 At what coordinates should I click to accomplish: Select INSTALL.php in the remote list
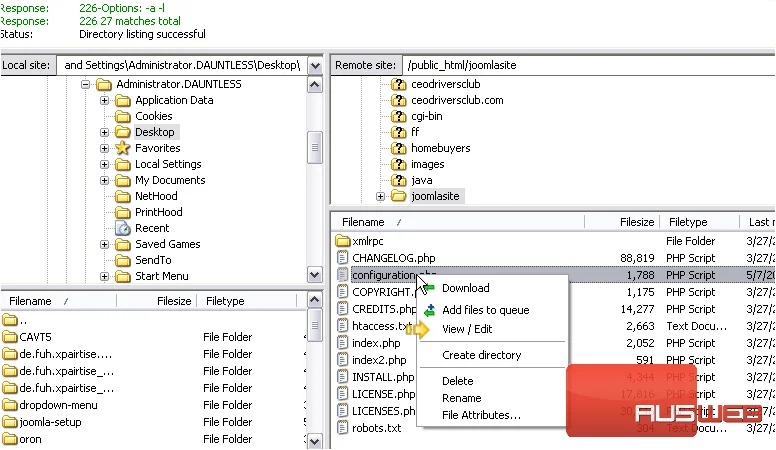pyautogui.click(x=383, y=377)
